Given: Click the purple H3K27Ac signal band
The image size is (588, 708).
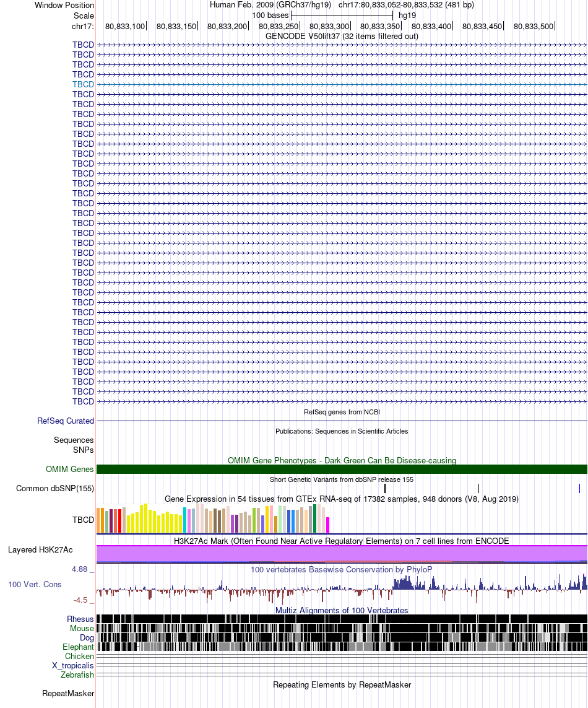Looking at the screenshot, I should [342, 554].
